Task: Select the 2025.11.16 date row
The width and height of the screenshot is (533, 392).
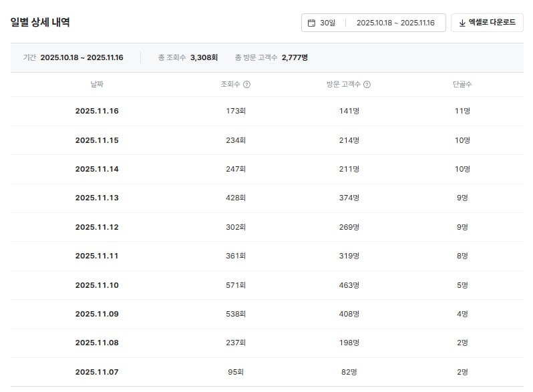Action: coord(97,111)
